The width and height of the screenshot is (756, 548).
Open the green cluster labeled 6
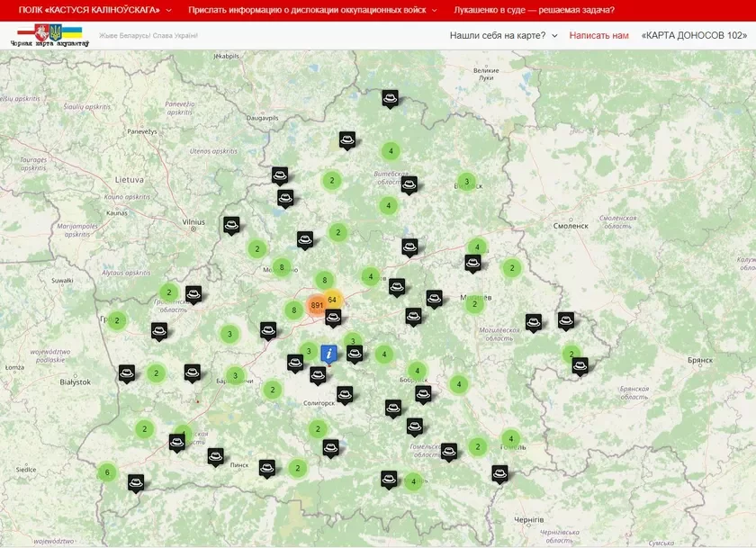pyautogui.click(x=107, y=472)
